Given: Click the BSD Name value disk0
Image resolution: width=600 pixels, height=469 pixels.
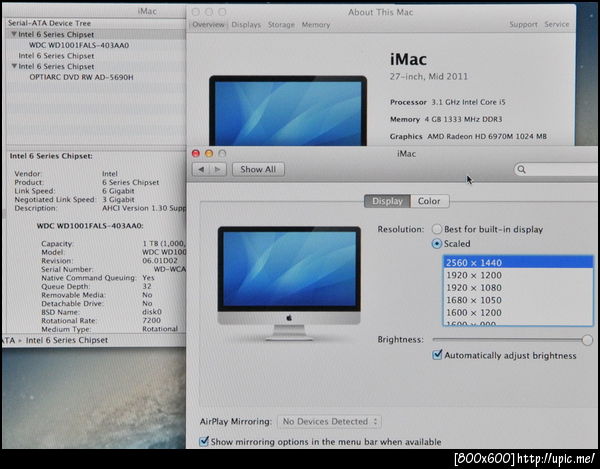Looking at the screenshot, I should [x=152, y=312].
